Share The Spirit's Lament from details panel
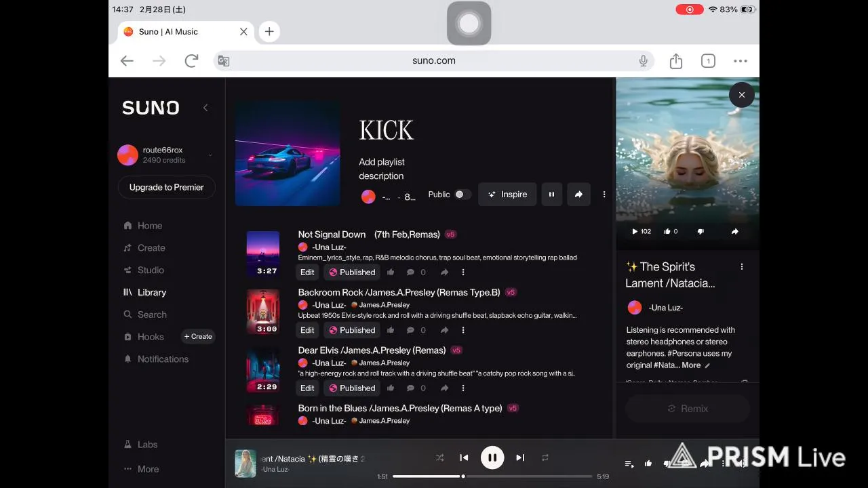The width and height of the screenshot is (868, 488). click(x=734, y=231)
